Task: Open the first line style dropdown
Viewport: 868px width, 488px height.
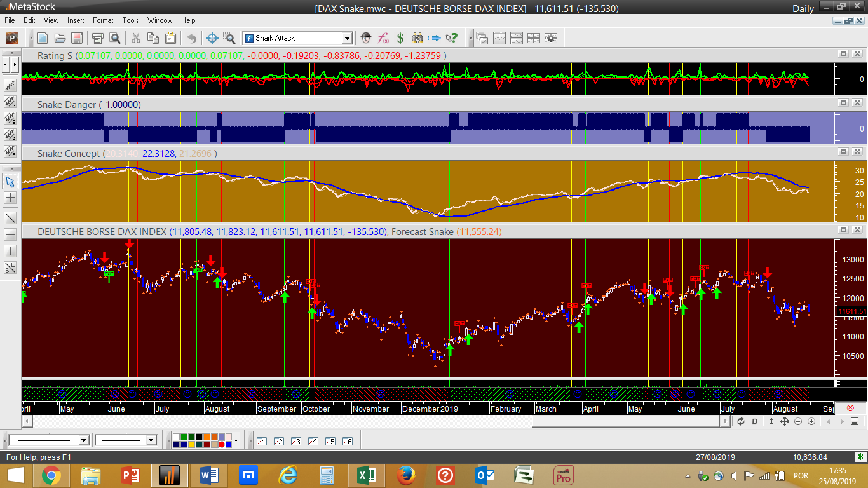Action: 83,440
